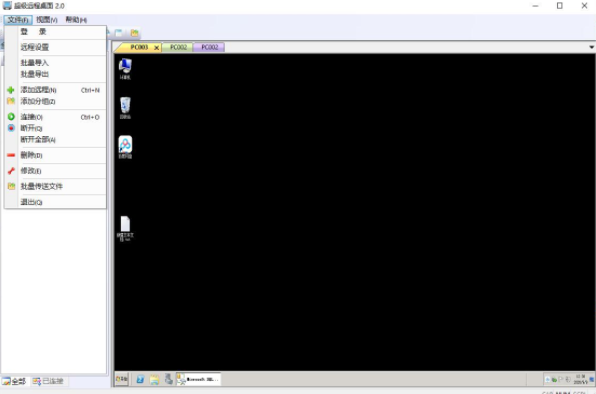Viewport: 596px width, 394px height.
Task: Click the red minus Delete icon
Action: pos(11,155)
